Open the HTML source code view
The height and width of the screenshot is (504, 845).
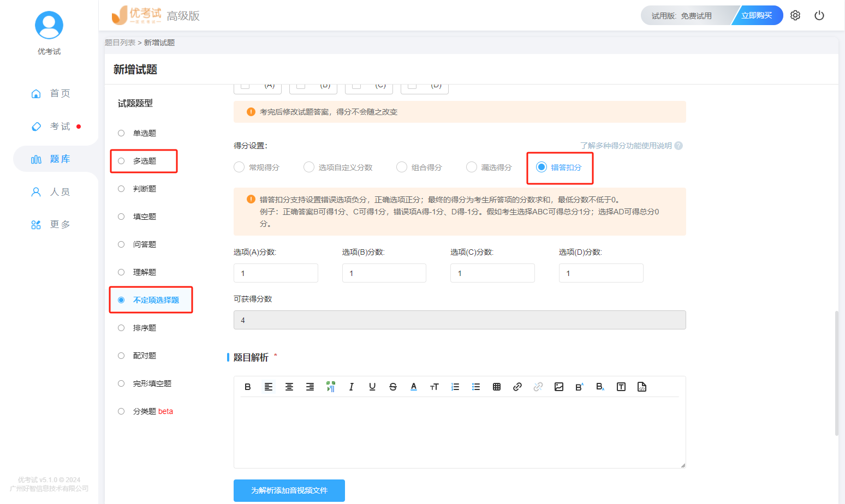(x=642, y=387)
